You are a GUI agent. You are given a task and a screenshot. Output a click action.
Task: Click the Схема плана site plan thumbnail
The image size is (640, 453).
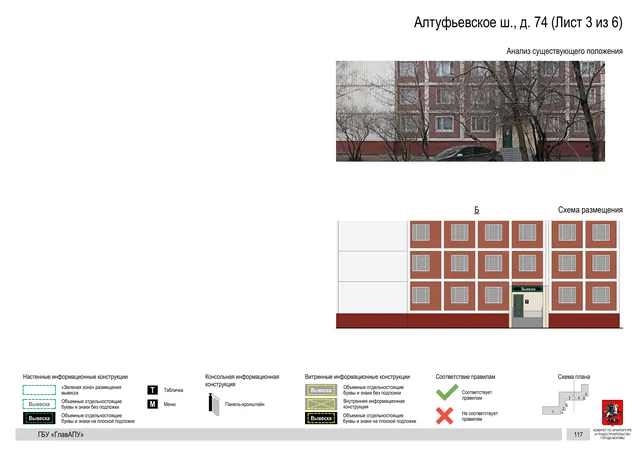tap(566, 400)
